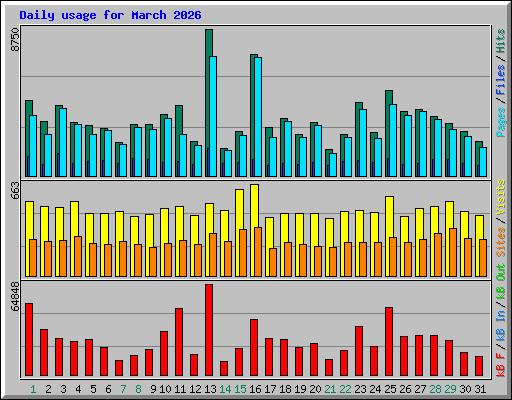The image size is (512, 400).
Task: Click day 21 on the x-axis
Action: (x=330, y=389)
